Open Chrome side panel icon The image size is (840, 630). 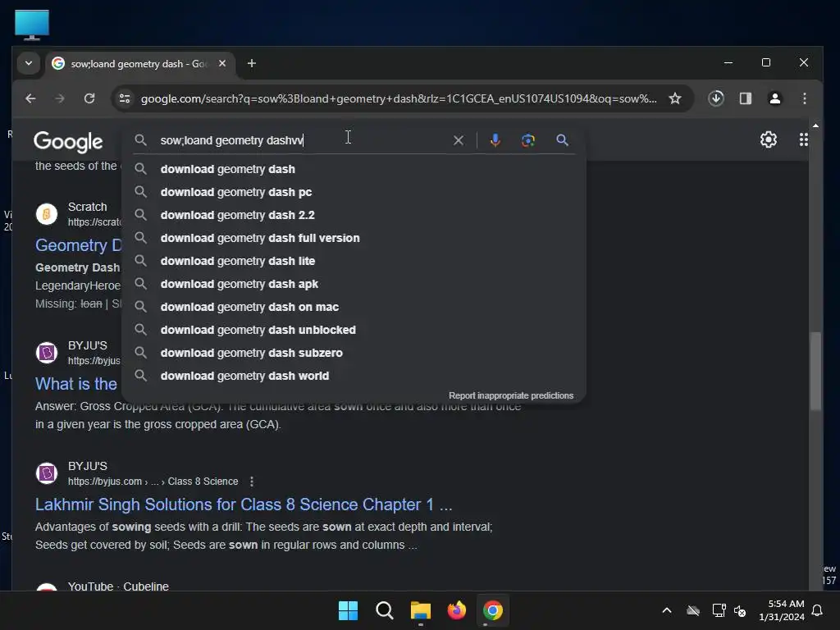tap(745, 98)
